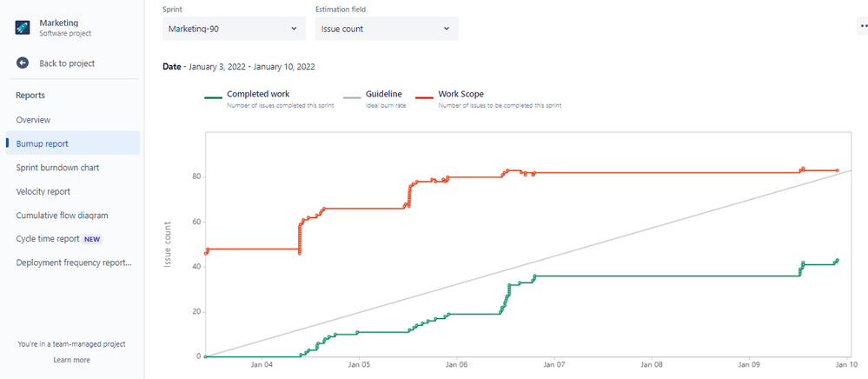Open Cumulative flow diagram report
The width and height of the screenshot is (868, 379).
(x=62, y=215)
